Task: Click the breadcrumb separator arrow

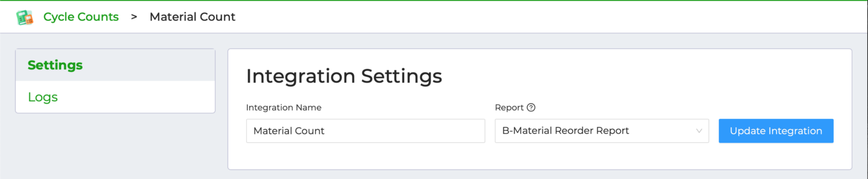Action: click(x=134, y=17)
